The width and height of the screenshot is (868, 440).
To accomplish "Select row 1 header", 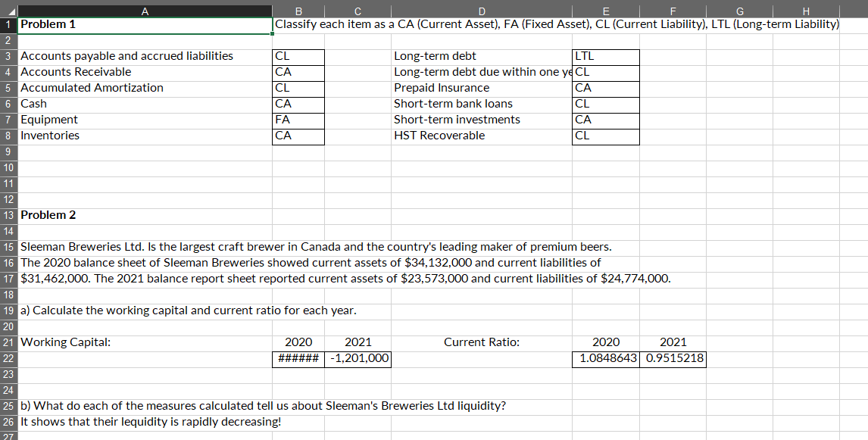I will coord(8,24).
